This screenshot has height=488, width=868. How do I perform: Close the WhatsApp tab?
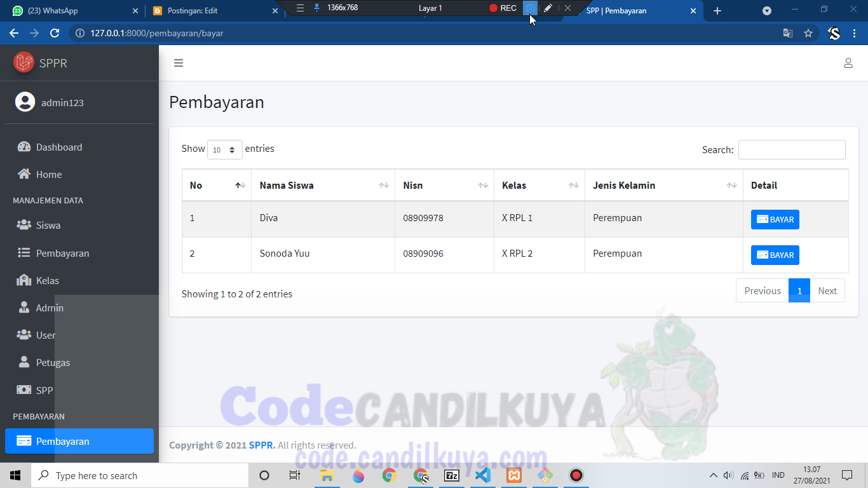[x=135, y=11]
